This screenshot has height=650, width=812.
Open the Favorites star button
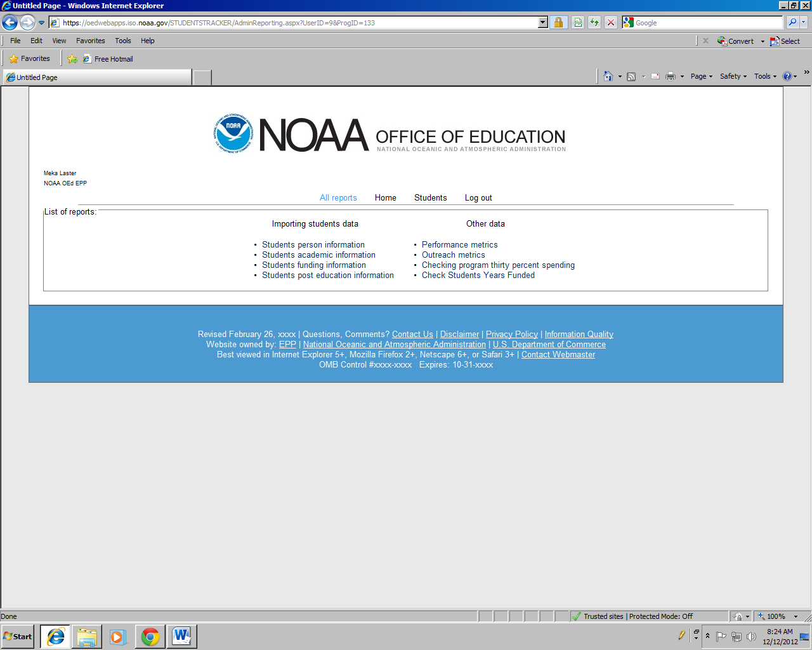coord(30,58)
